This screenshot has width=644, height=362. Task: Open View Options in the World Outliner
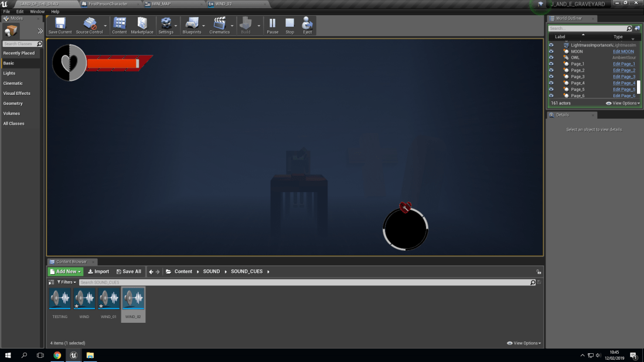[x=624, y=103]
